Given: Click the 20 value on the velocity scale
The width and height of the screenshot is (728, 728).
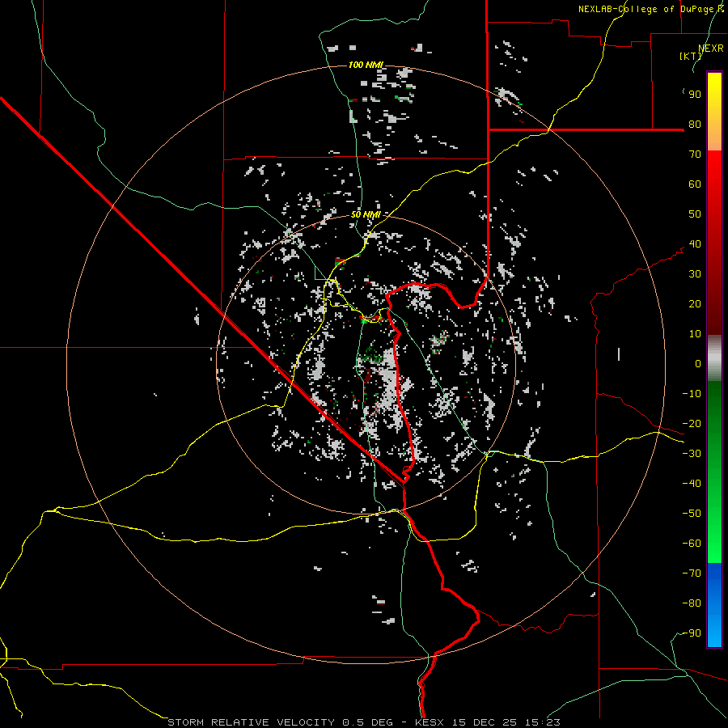Looking at the screenshot, I should 695,304.
